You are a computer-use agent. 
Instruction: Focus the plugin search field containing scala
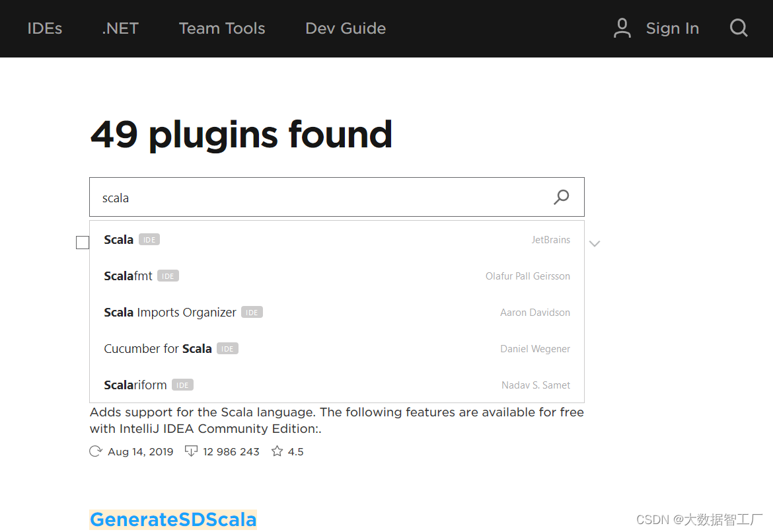pyautogui.click(x=317, y=197)
